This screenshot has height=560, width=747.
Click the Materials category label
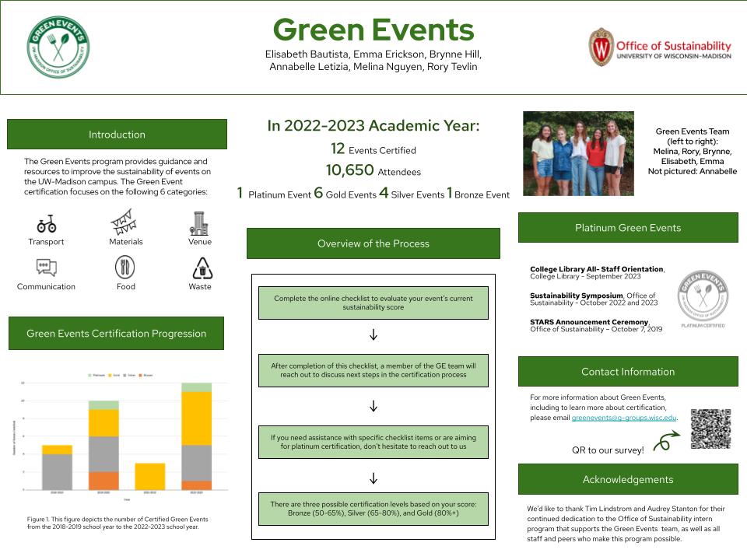click(x=126, y=241)
